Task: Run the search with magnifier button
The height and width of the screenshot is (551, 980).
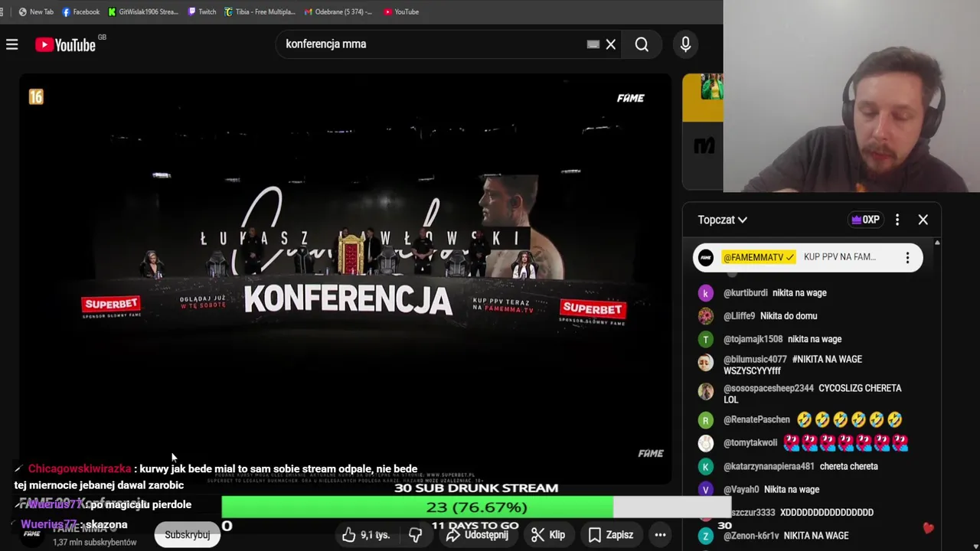Action: click(642, 44)
